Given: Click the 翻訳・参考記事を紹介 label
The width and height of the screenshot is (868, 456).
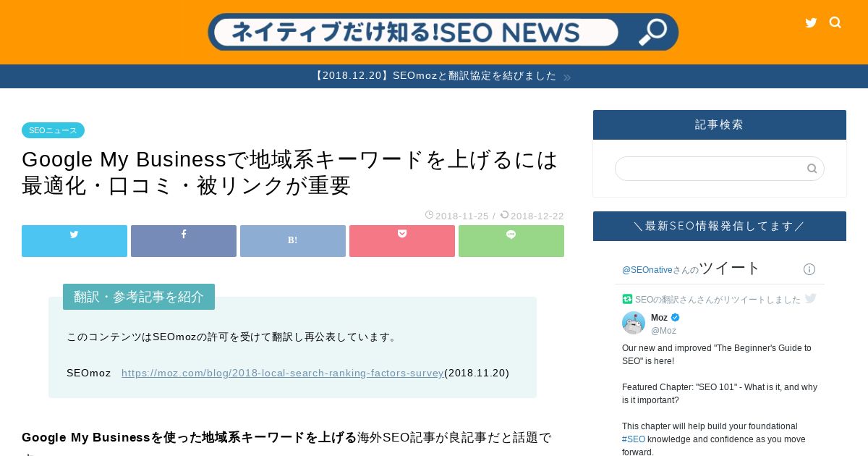Looking at the screenshot, I should pyautogui.click(x=139, y=297).
